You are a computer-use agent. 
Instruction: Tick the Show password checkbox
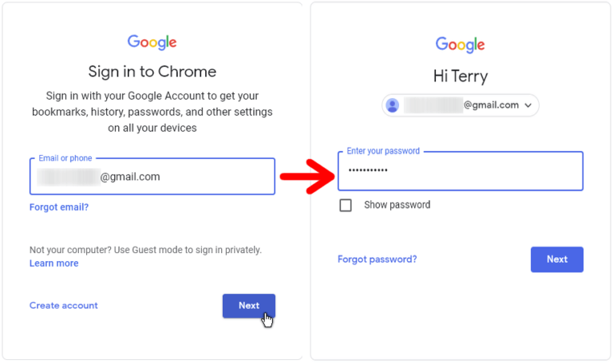point(346,205)
